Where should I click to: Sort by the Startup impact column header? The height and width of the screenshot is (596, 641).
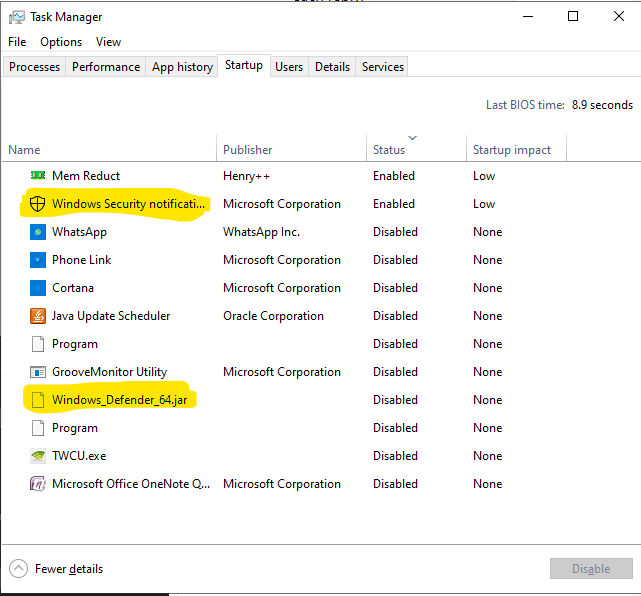(x=512, y=150)
